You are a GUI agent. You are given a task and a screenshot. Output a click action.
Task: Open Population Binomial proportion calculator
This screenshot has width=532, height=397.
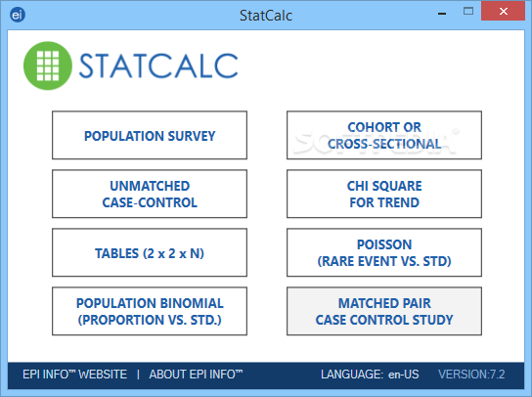pos(150,311)
